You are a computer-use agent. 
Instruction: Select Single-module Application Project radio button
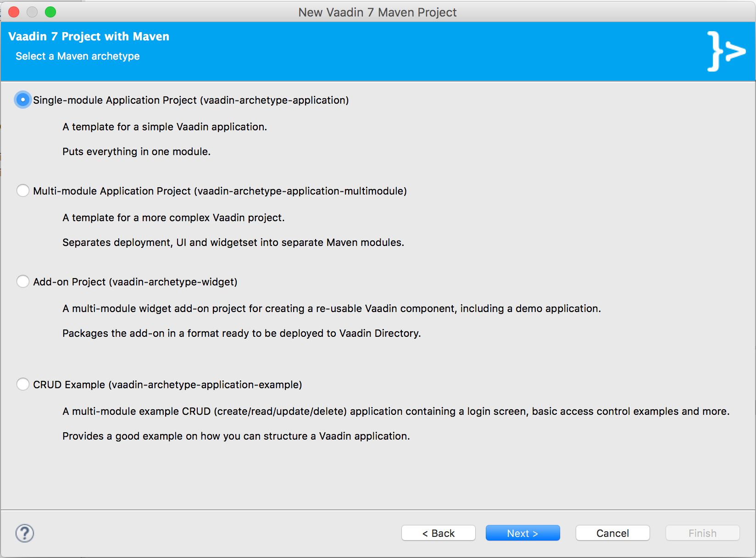point(23,100)
